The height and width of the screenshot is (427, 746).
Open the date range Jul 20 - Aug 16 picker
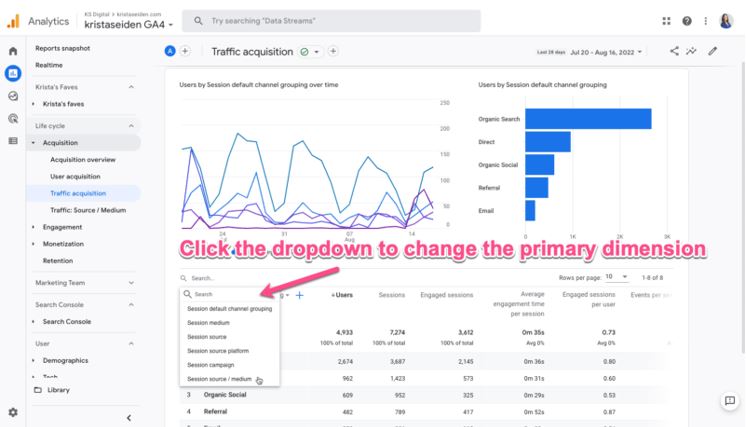click(x=606, y=52)
